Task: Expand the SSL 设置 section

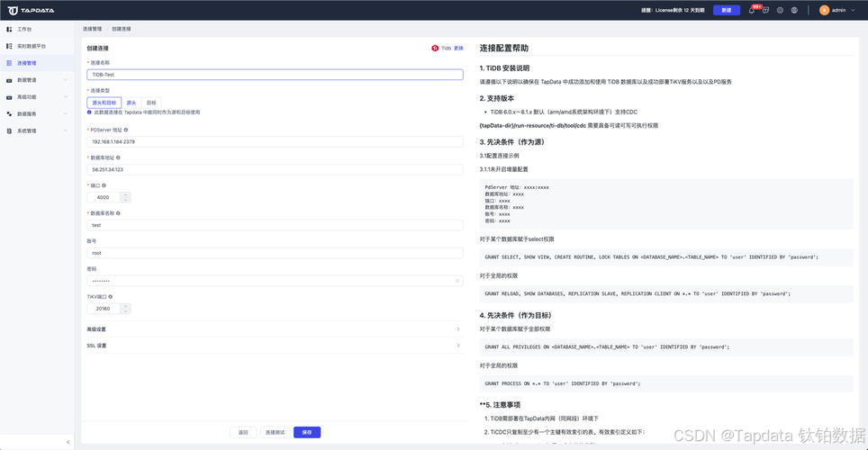Action: pyautogui.click(x=275, y=346)
